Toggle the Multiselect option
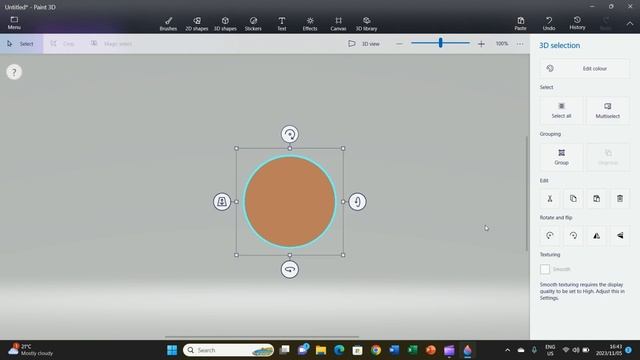 607,110
